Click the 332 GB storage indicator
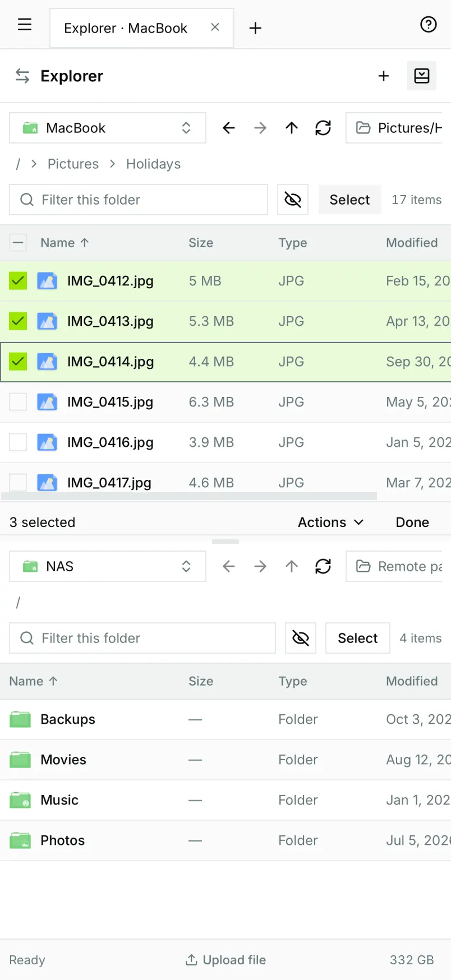 click(412, 960)
